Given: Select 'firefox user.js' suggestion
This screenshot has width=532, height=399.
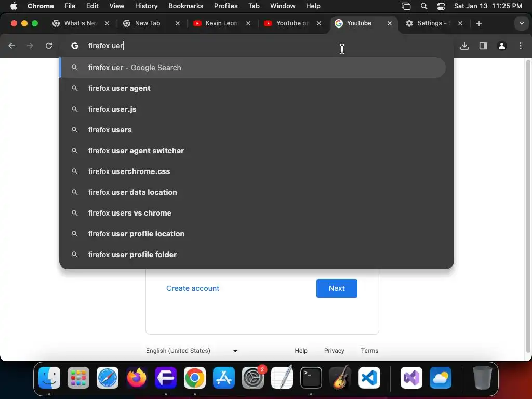Looking at the screenshot, I should [253, 109].
